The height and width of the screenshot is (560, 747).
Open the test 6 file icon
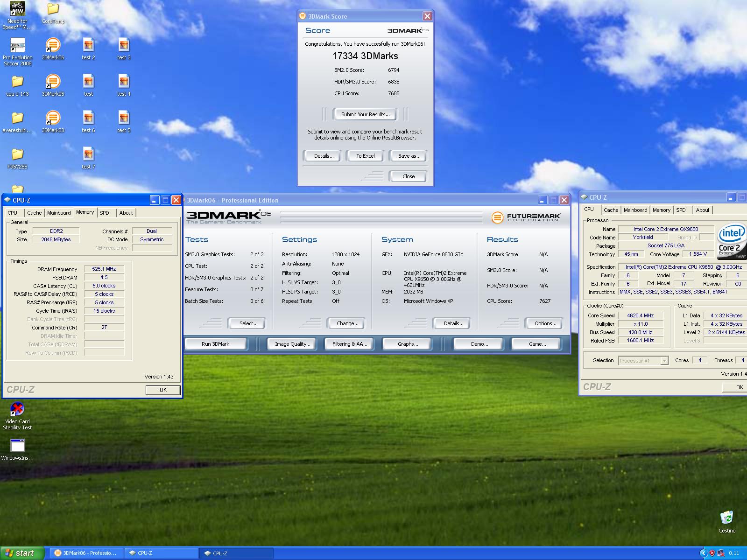coord(88,121)
